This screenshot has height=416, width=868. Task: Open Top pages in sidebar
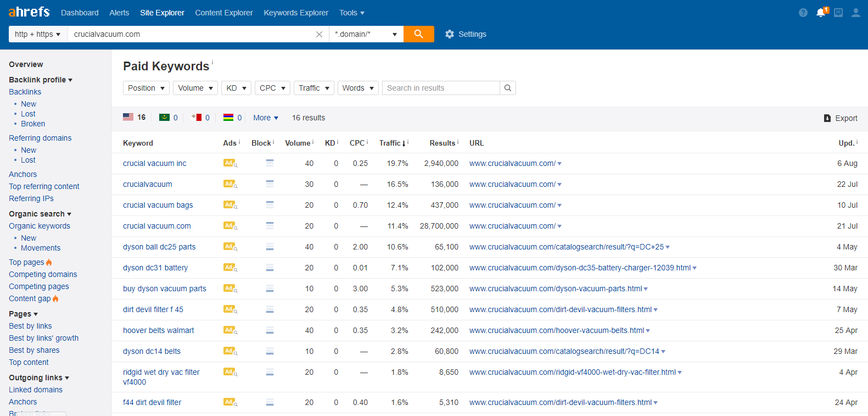click(26, 262)
